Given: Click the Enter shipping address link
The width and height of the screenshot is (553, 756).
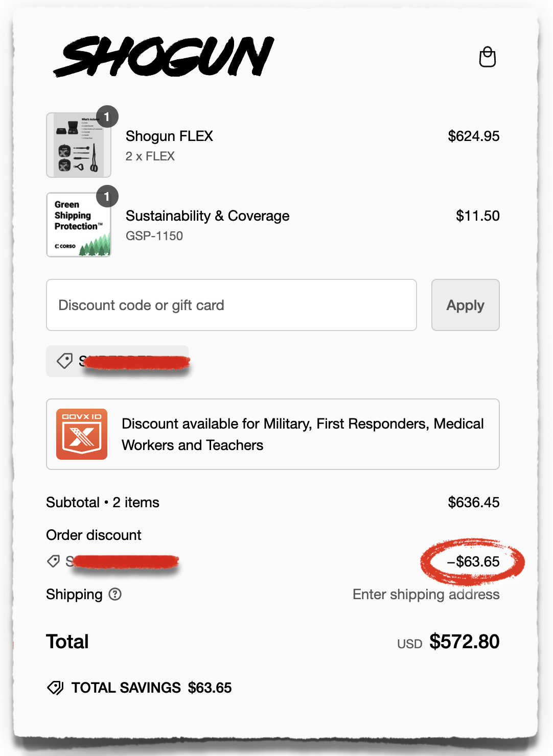Looking at the screenshot, I should click(426, 594).
